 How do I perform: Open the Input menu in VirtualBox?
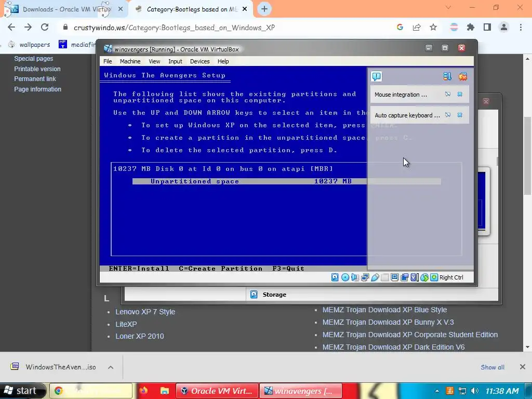(x=175, y=61)
